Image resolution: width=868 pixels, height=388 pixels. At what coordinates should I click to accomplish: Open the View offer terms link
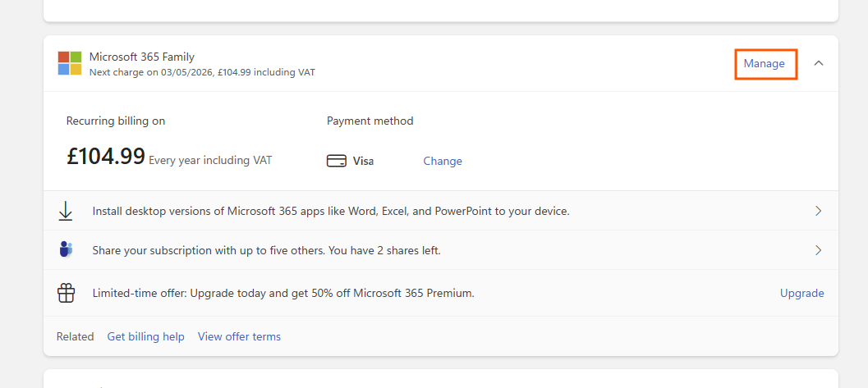[x=239, y=336]
